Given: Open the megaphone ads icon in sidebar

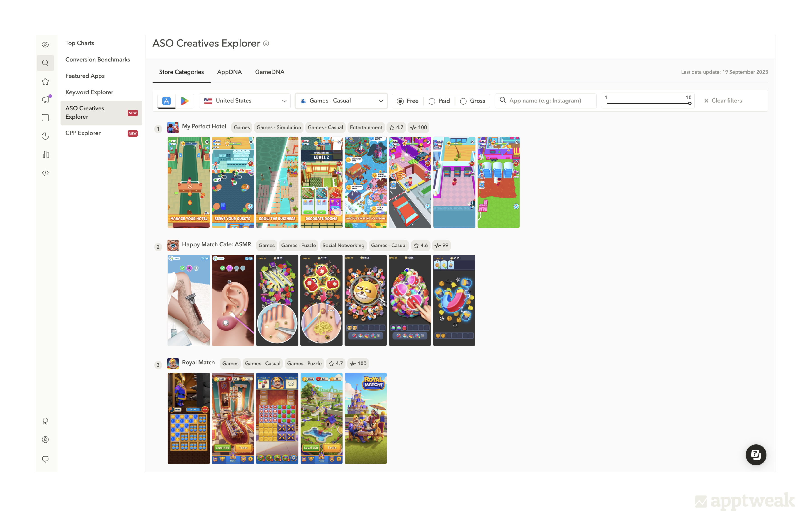Looking at the screenshot, I should (46, 99).
